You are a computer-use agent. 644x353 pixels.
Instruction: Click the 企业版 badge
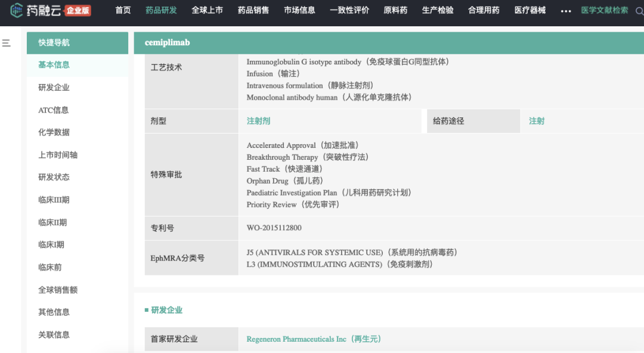point(78,10)
